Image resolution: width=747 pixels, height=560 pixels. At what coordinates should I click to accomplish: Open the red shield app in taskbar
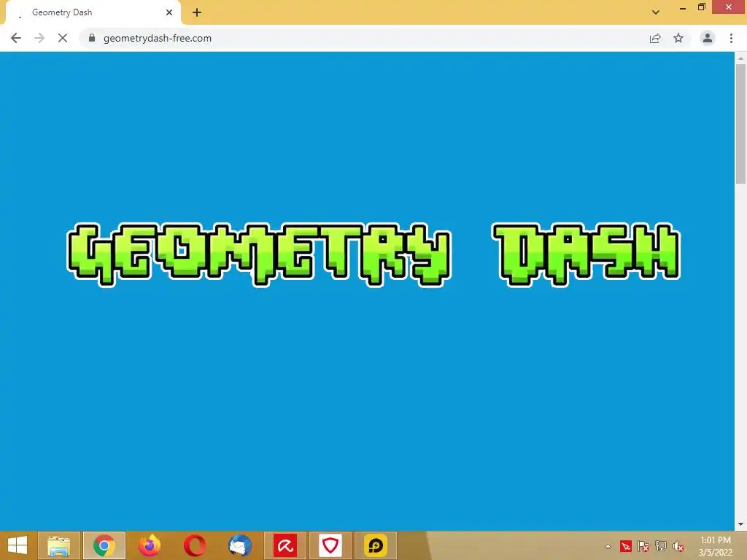[x=330, y=545]
